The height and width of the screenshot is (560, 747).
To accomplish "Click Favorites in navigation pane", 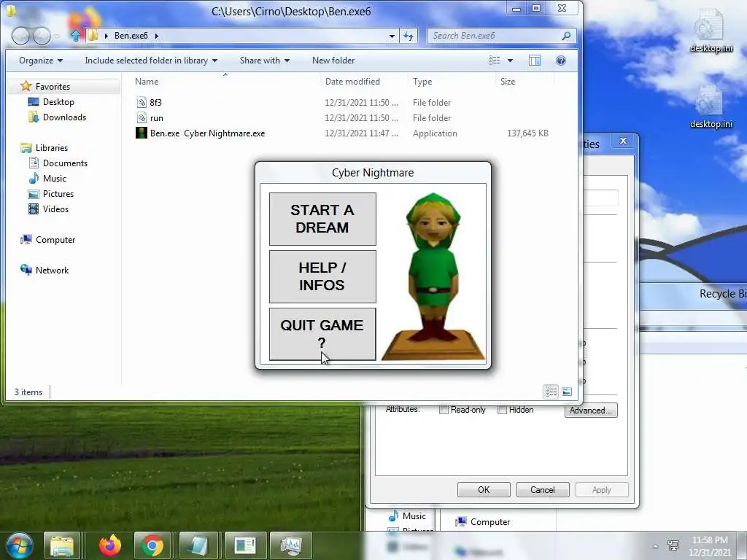I will (53, 86).
